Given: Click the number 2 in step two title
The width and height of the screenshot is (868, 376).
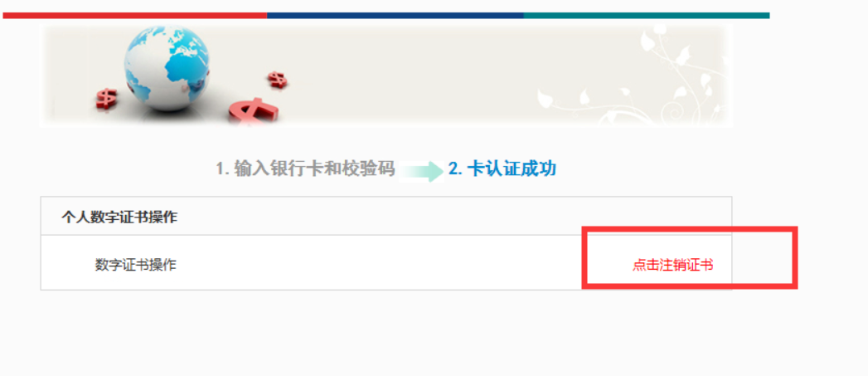Looking at the screenshot, I should [x=454, y=169].
